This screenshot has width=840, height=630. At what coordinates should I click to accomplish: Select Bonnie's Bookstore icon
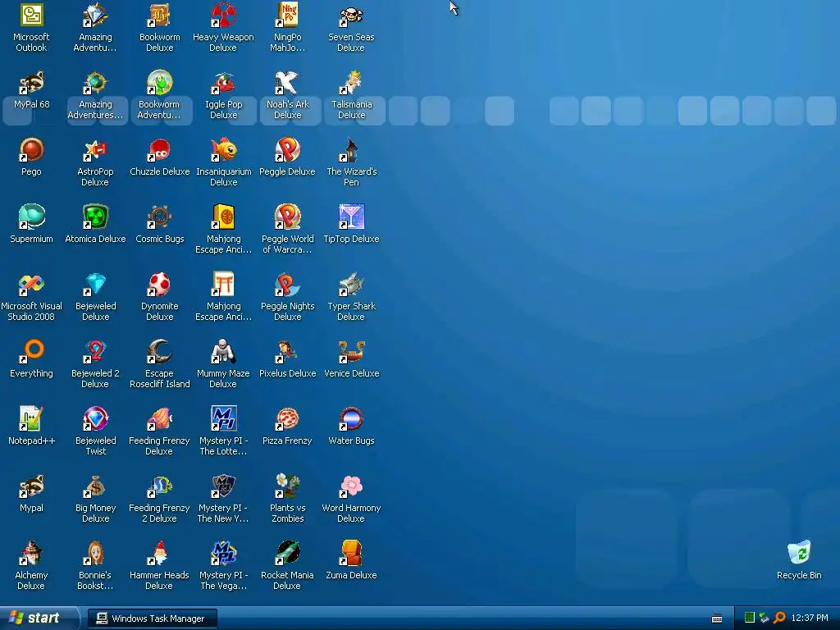(95, 554)
